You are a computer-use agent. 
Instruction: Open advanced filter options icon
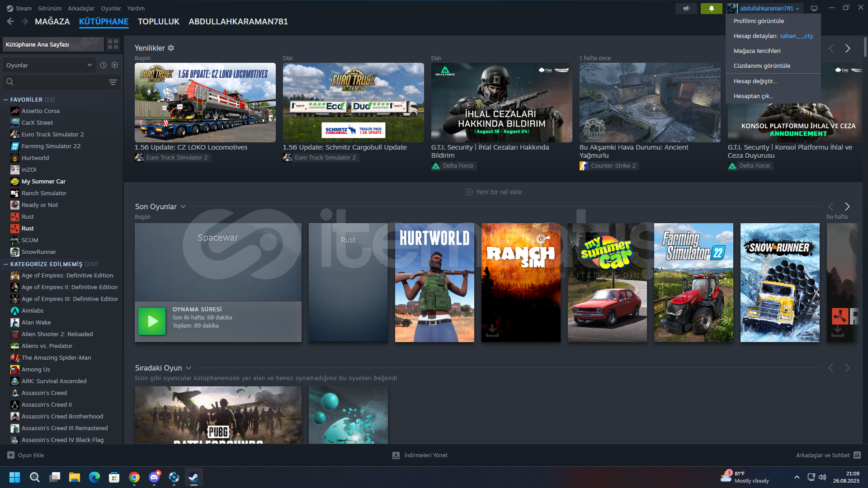pos(113,82)
